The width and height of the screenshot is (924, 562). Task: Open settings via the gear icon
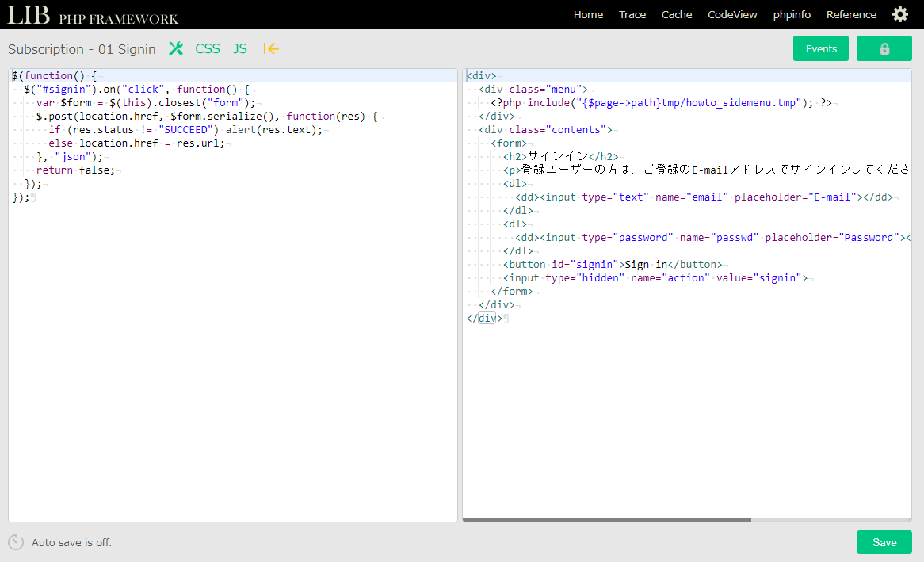click(x=900, y=14)
